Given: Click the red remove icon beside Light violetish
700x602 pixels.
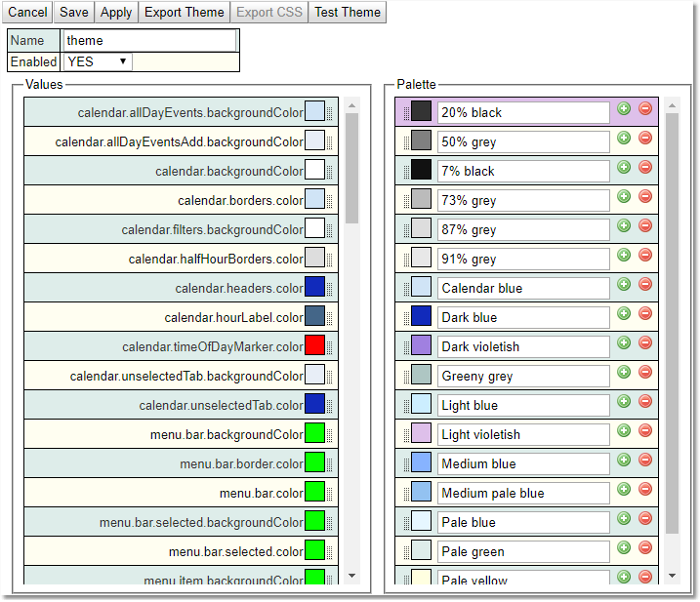Looking at the screenshot, I should click(645, 430).
